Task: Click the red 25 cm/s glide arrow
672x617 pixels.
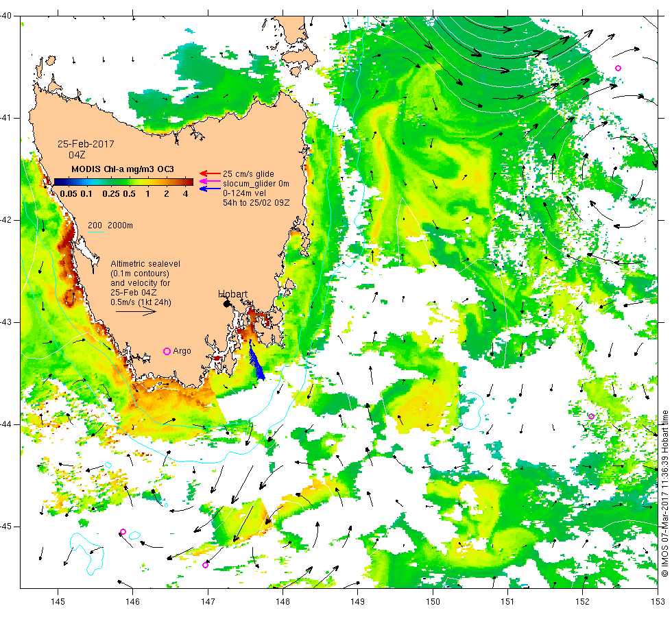Action: 210,173
